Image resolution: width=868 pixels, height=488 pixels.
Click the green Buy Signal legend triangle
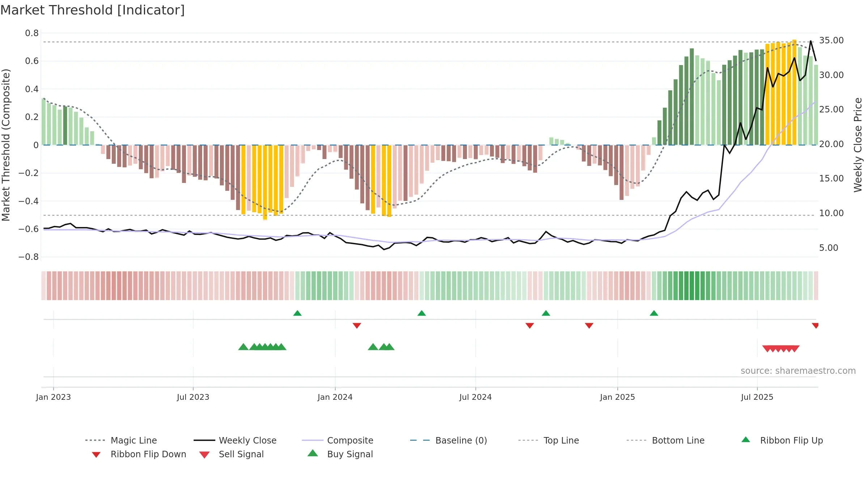313,453
